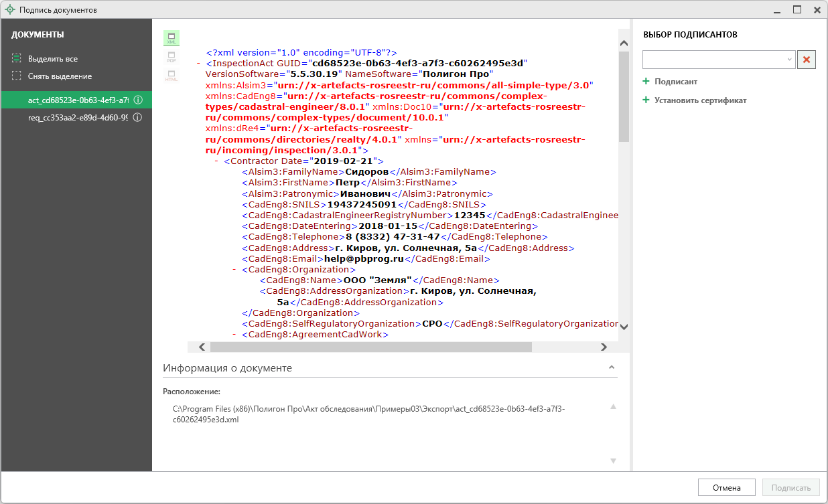Image resolution: width=828 pixels, height=504 pixels.
Task: Click the Подписать button
Action: 791,488
